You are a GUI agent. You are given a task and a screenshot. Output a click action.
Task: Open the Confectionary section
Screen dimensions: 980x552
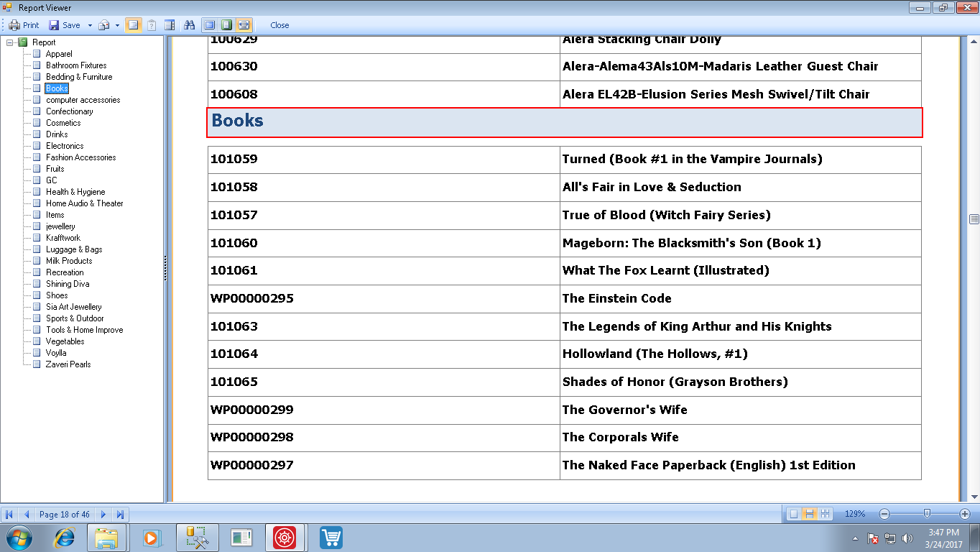(69, 111)
